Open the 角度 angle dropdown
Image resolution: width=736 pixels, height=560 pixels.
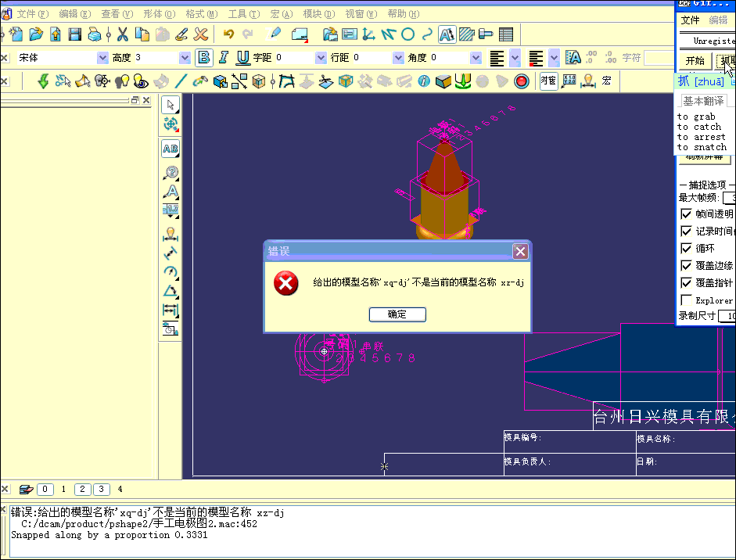point(476,58)
